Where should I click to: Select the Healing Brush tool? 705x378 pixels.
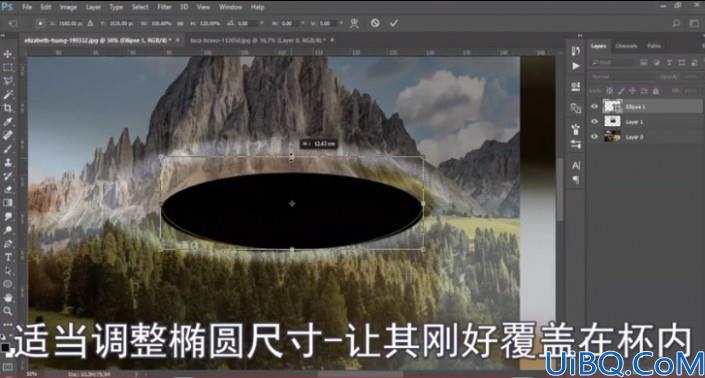click(x=8, y=135)
